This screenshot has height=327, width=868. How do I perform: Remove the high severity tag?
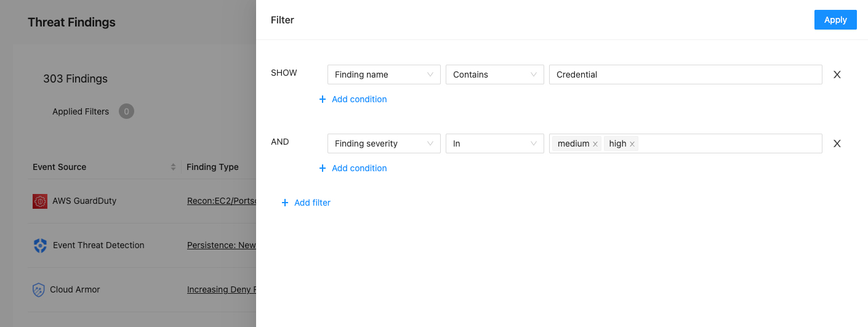632,144
